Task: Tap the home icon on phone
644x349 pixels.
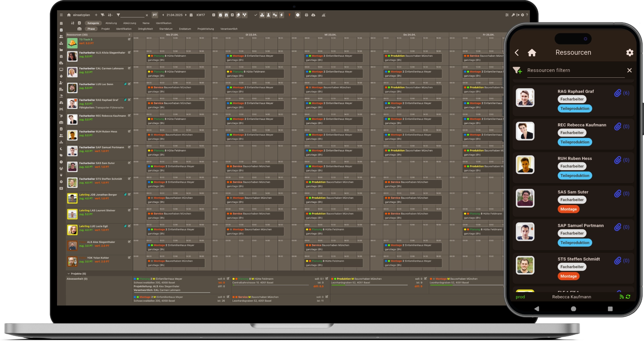Action: click(x=532, y=53)
